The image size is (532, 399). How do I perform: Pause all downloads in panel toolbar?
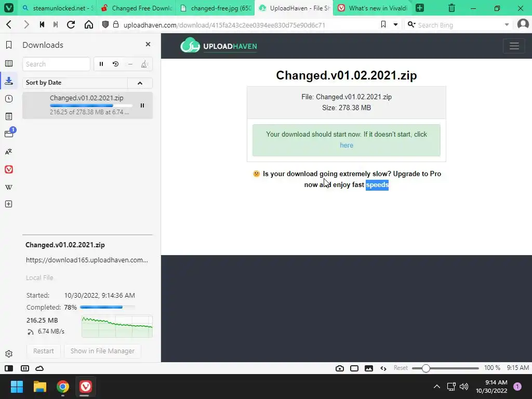[101, 64]
